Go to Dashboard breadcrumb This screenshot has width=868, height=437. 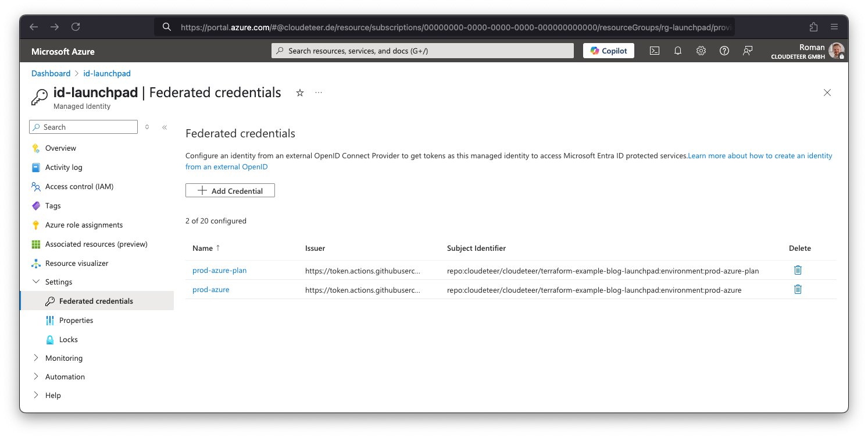point(51,73)
